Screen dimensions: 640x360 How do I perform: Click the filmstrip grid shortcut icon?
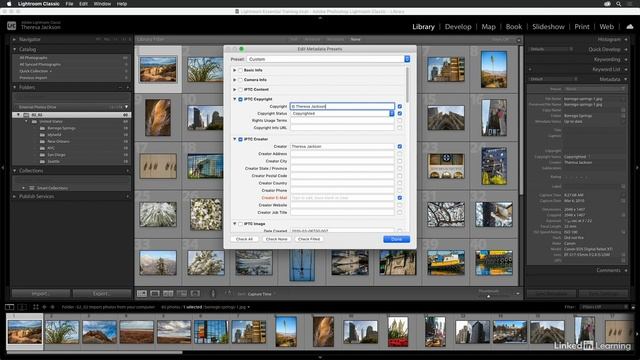[36, 307]
